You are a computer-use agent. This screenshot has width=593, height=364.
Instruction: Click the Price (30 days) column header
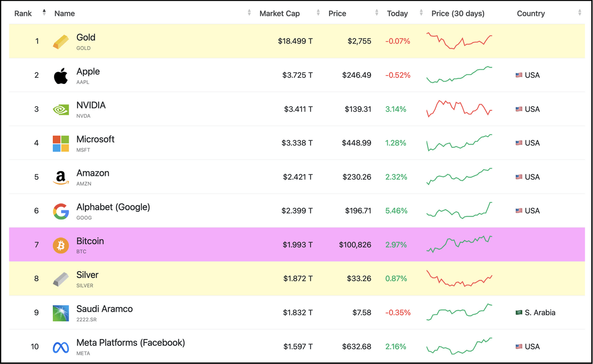[458, 13]
